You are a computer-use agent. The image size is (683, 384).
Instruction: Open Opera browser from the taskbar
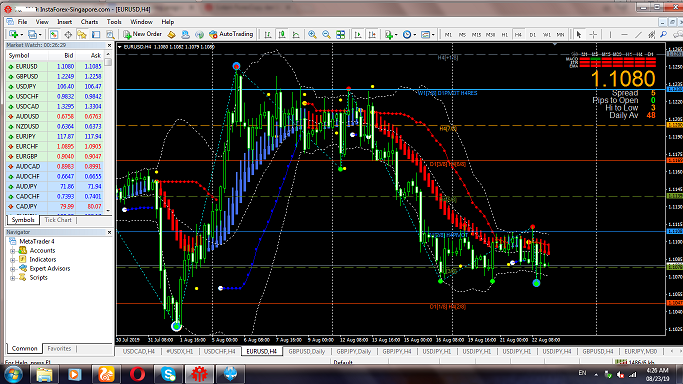(138, 374)
